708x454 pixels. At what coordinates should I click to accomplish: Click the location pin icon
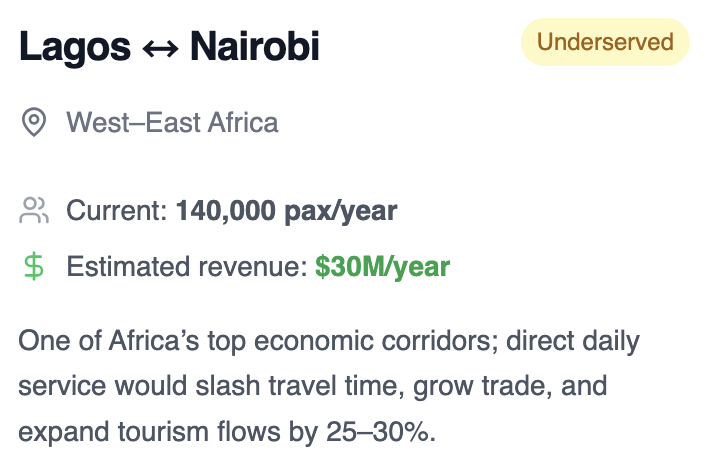(x=34, y=122)
